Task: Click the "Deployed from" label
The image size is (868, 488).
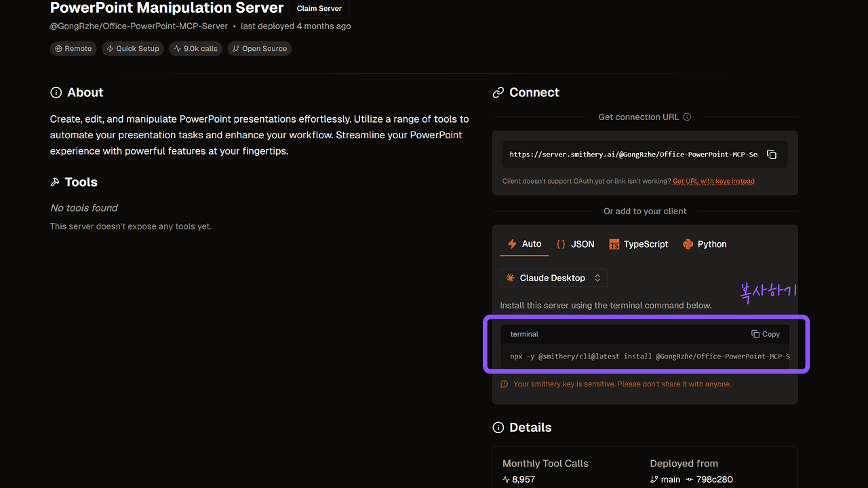Action: click(x=684, y=464)
